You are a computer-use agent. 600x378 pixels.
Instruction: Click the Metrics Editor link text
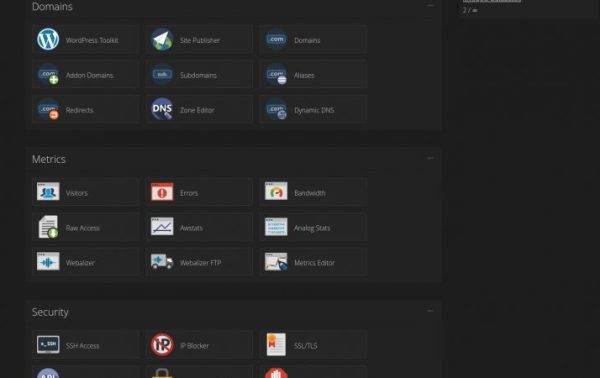(314, 263)
